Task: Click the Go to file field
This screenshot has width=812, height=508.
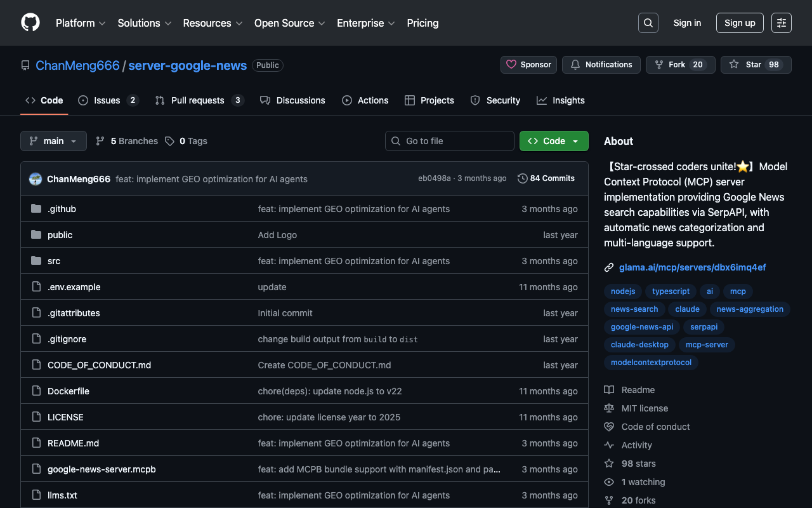Action: pos(449,141)
